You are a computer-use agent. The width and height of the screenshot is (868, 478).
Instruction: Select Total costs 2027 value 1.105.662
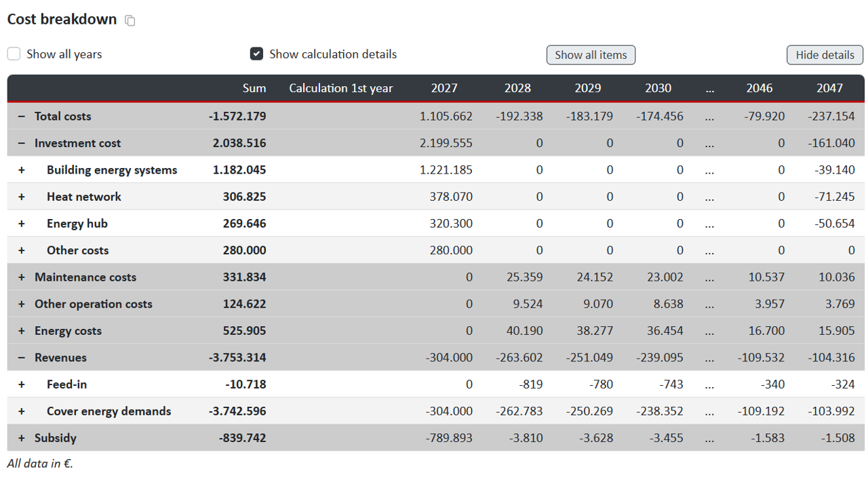pyautogui.click(x=446, y=117)
